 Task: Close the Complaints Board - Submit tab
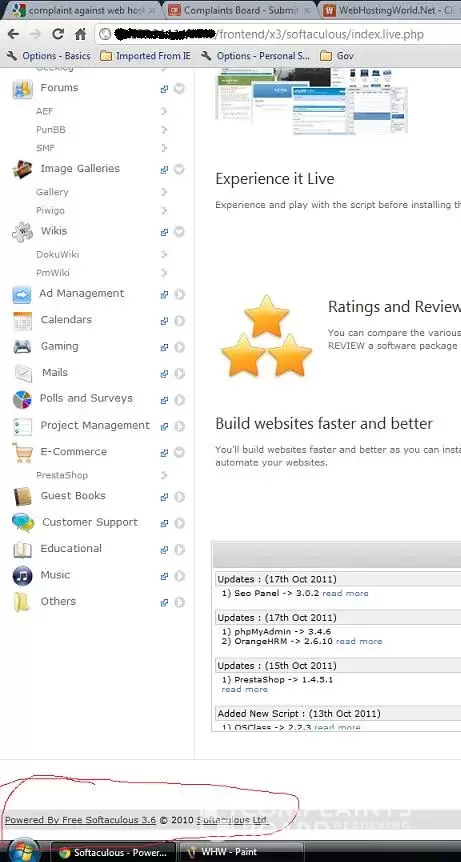307,10
